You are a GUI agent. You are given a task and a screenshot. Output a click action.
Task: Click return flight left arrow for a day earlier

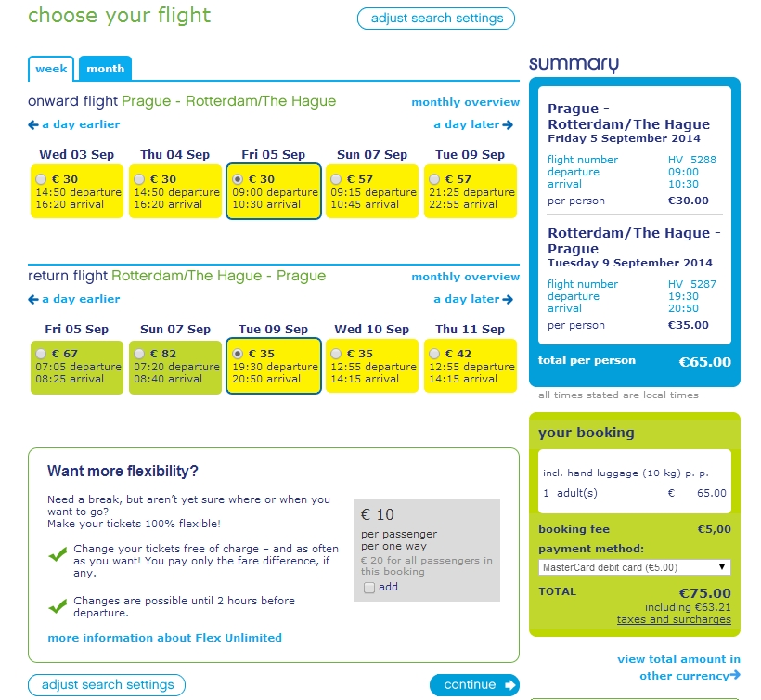pyautogui.click(x=33, y=300)
